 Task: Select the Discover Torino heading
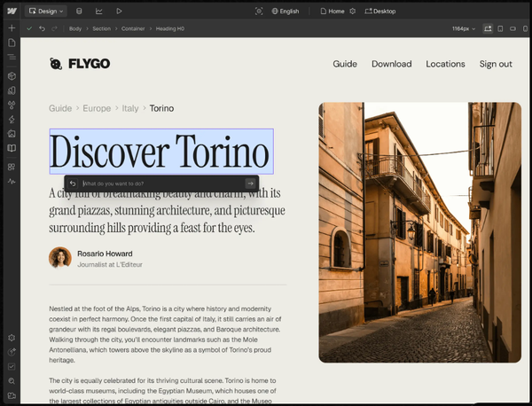click(161, 152)
